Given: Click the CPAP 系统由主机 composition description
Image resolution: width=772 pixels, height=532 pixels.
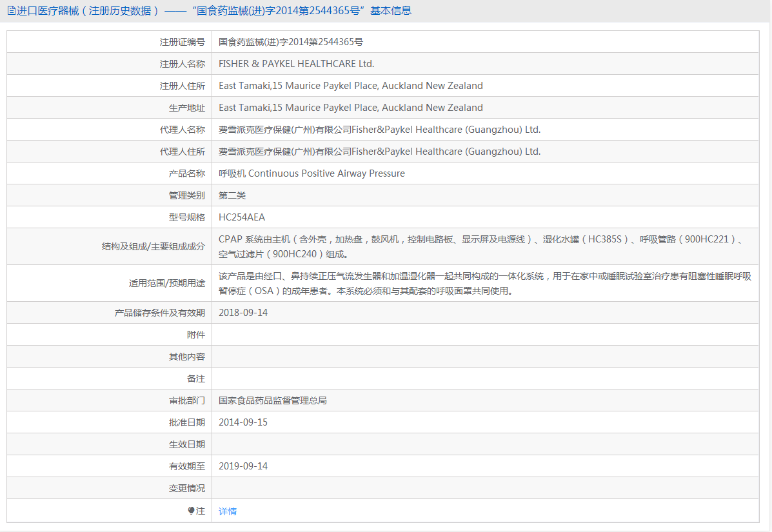Looking at the screenshot, I should coord(480,246).
